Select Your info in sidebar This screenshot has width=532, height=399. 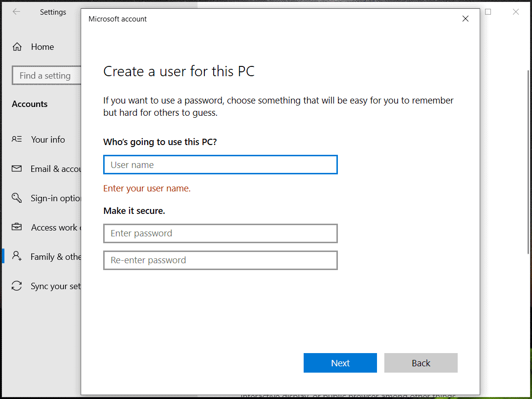[x=48, y=139]
